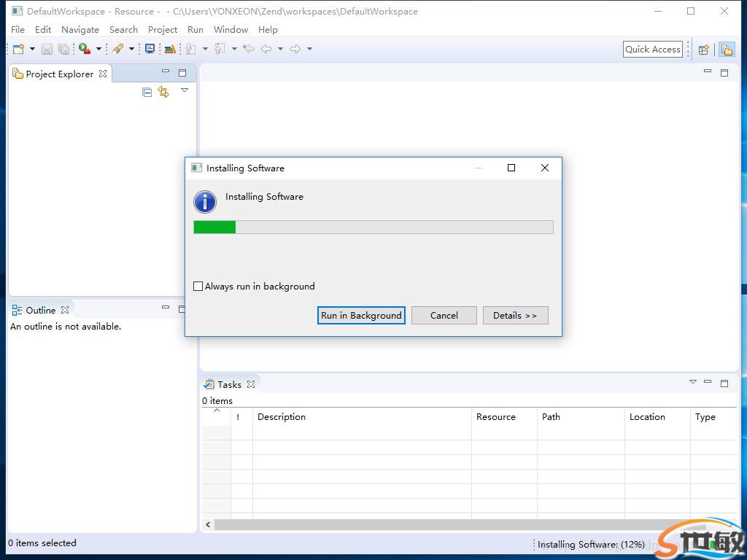Maximize the Tasks view
This screenshot has height=560, width=747.
pyautogui.click(x=724, y=384)
